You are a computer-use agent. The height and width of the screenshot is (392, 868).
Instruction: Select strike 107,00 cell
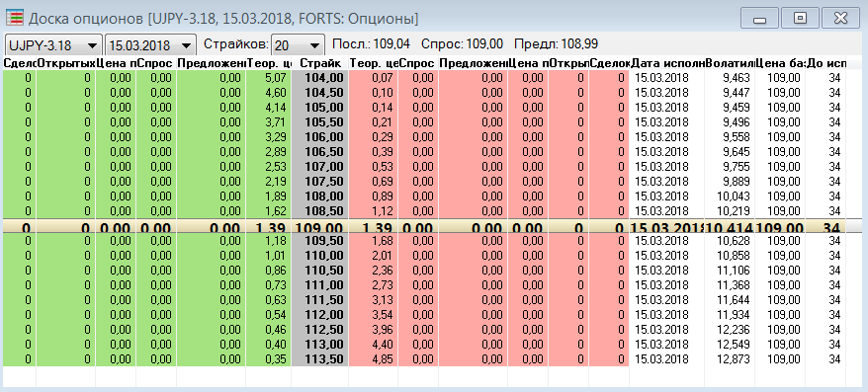[x=319, y=167]
